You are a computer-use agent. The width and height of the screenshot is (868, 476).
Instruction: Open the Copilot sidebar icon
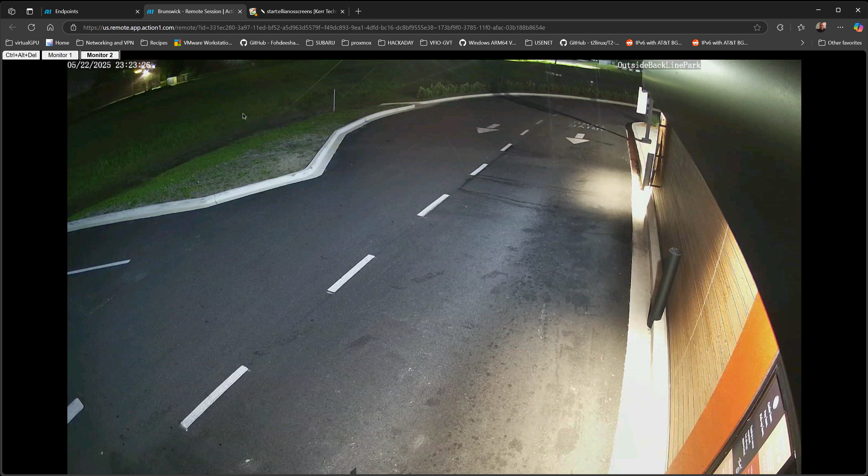(858, 27)
